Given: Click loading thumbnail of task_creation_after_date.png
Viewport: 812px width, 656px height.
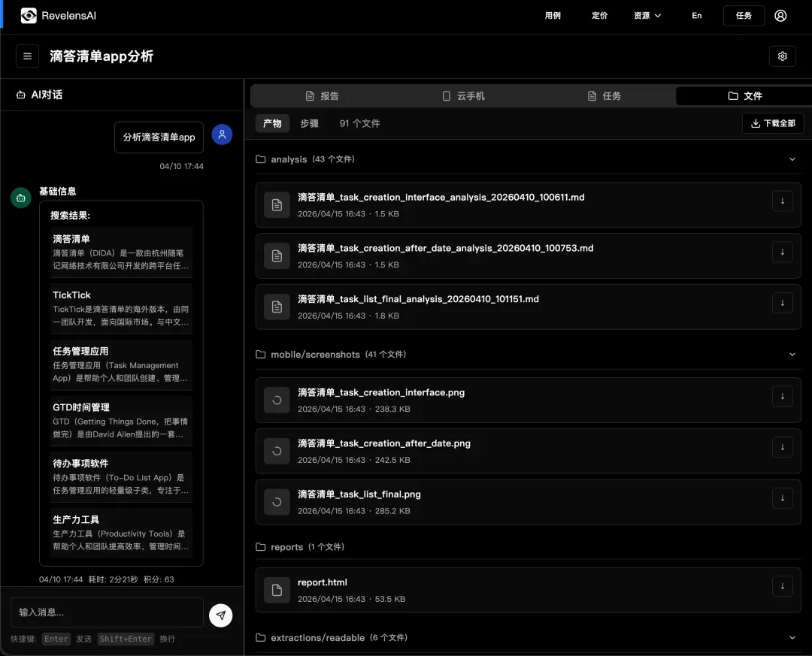Looking at the screenshot, I should click(x=277, y=451).
